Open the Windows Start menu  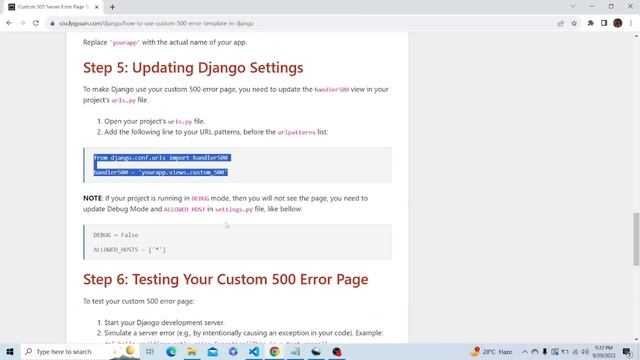click(10, 351)
